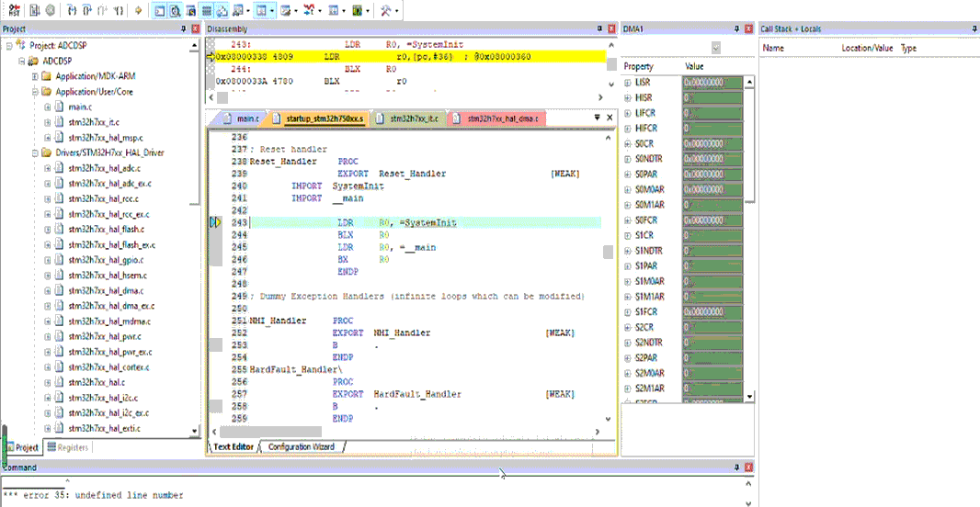The image size is (980, 507).
Task: Switch to the stm32h7xx_it.c editor tab
Action: click(409, 118)
